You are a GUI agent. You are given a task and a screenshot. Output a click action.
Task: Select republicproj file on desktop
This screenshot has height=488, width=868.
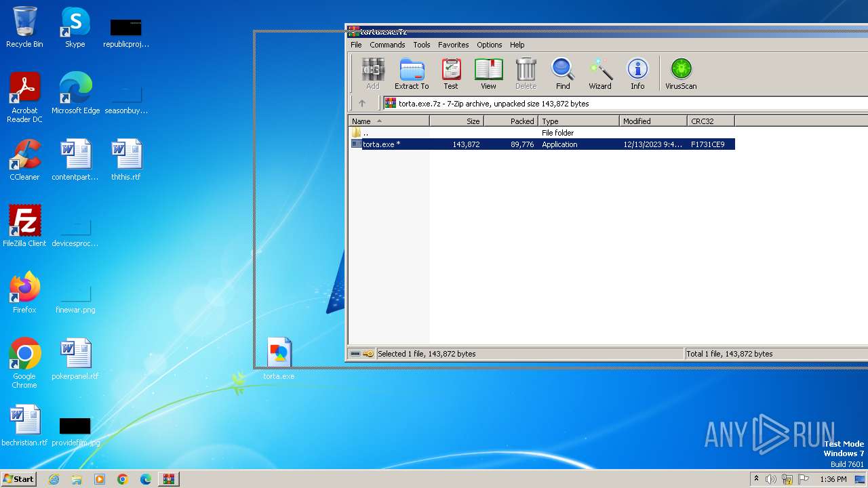pyautogui.click(x=126, y=33)
